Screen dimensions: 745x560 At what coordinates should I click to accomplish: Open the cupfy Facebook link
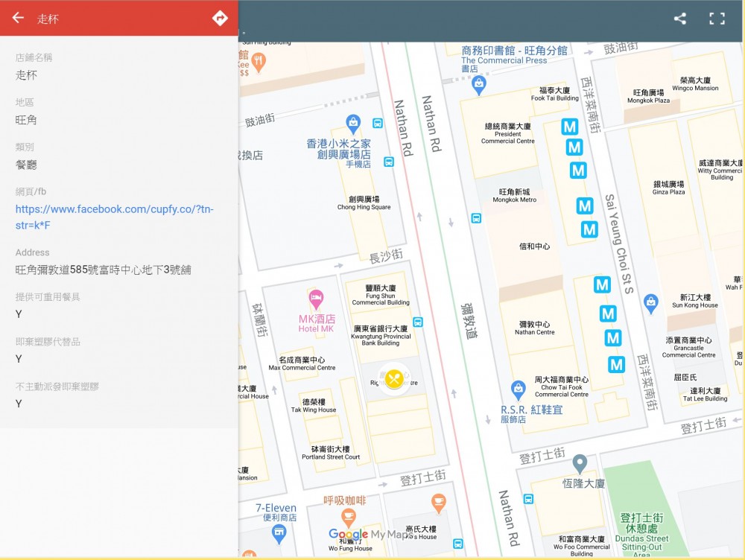point(115,217)
